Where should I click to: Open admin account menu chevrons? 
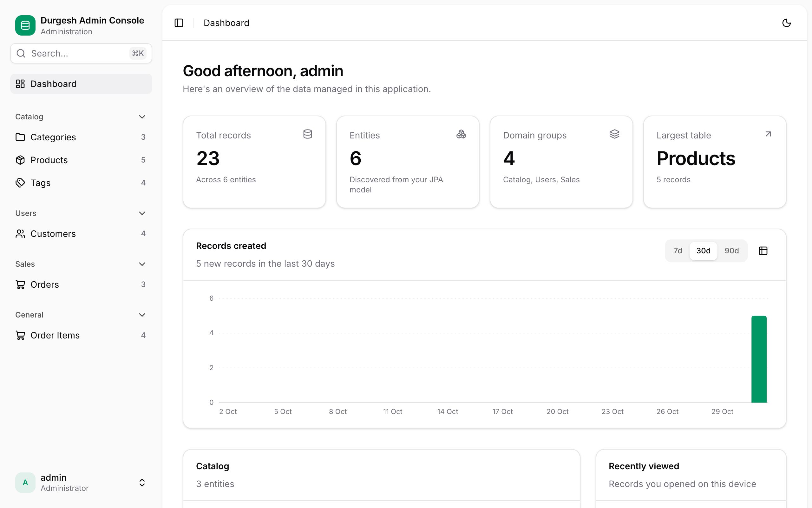click(142, 483)
